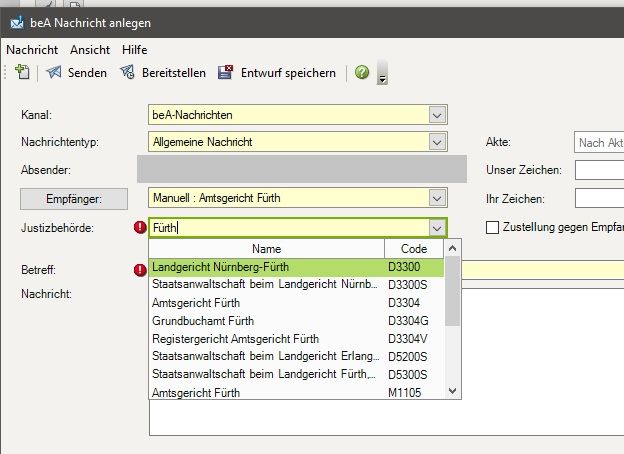This screenshot has width=624, height=454.
Task: Sort list by the Name column header
Action: pos(267,249)
